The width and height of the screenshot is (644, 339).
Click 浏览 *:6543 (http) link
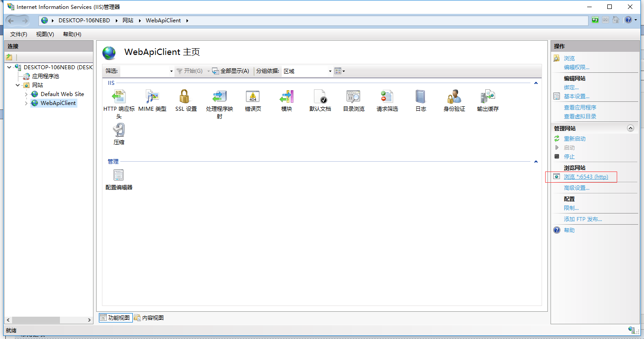pyautogui.click(x=586, y=177)
